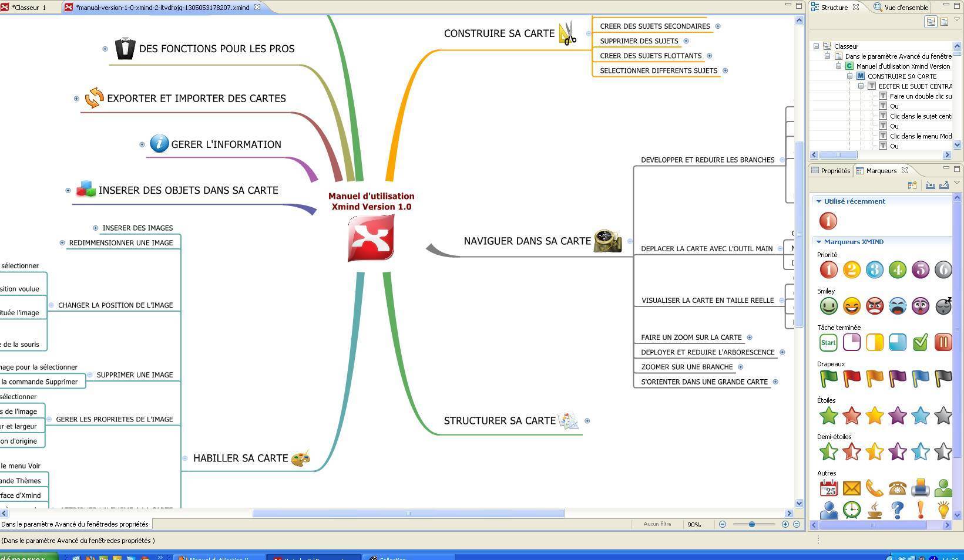
Task: Add the angry red smiley marker
Action: (x=874, y=306)
